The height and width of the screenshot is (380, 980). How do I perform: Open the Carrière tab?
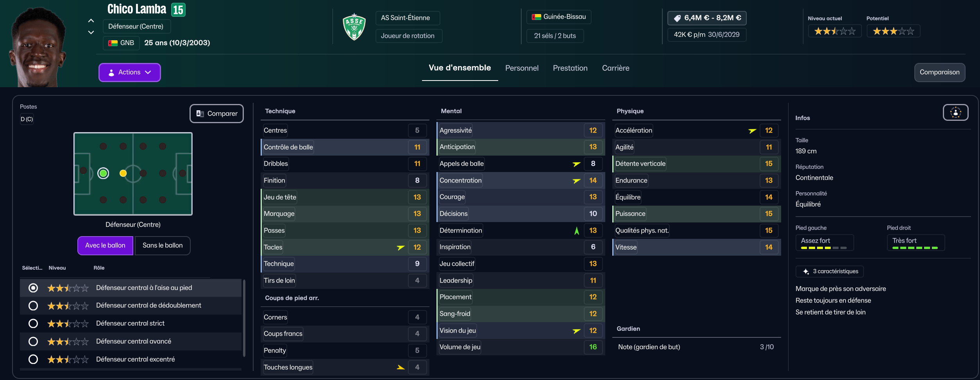coord(615,68)
